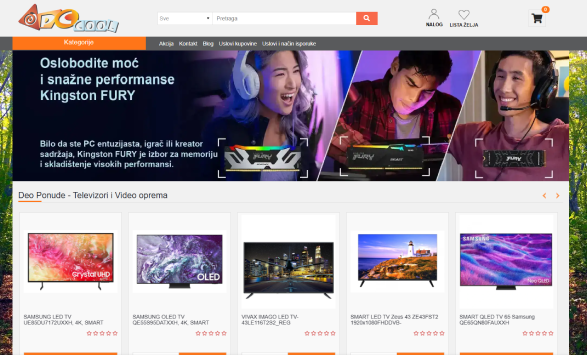Viewport: 587px width, 361px height.
Task: Open the Samsung OLED TV product thumbnail
Action: coord(179,261)
